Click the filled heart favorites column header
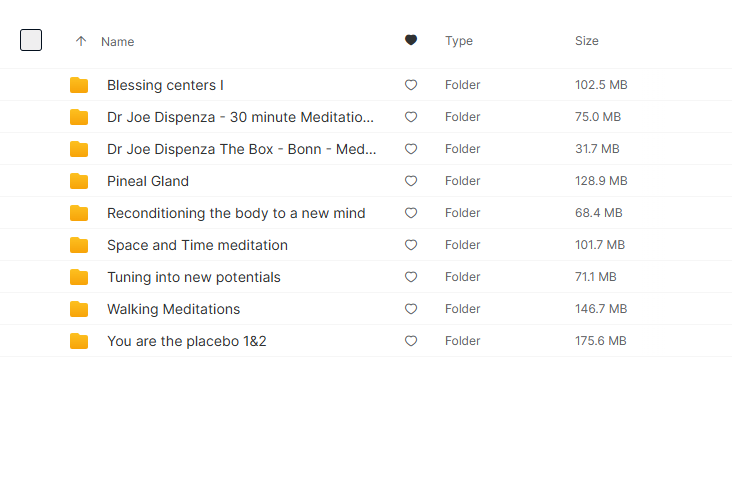 click(x=411, y=41)
